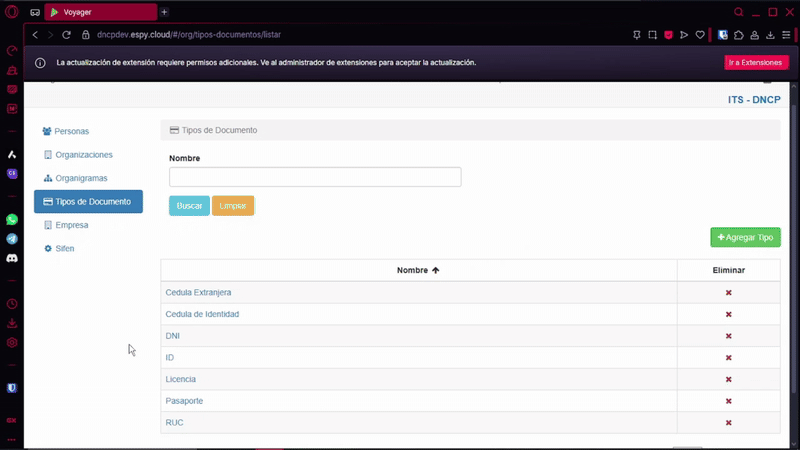
Task: Click the Bitwarden shield in sidebar
Action: (12, 388)
